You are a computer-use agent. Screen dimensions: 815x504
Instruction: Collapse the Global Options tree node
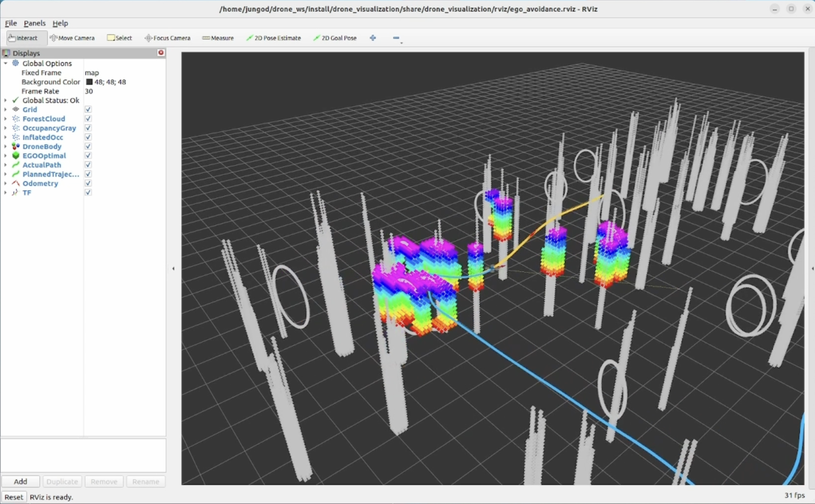click(x=6, y=63)
